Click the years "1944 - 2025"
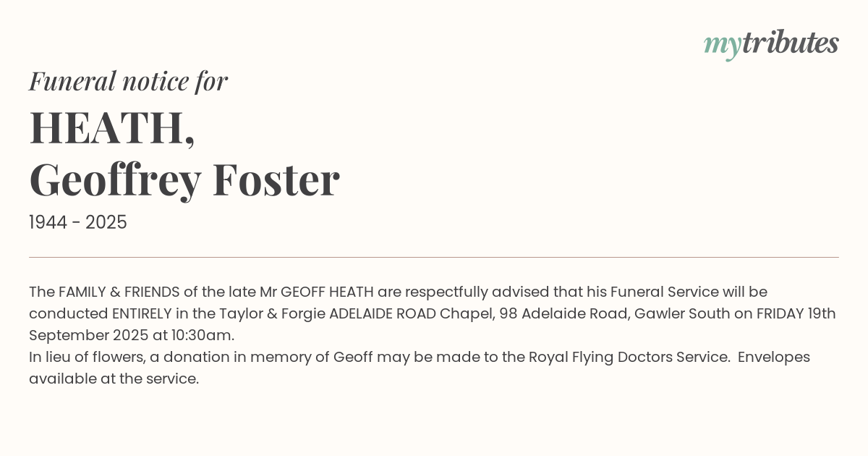 point(78,223)
